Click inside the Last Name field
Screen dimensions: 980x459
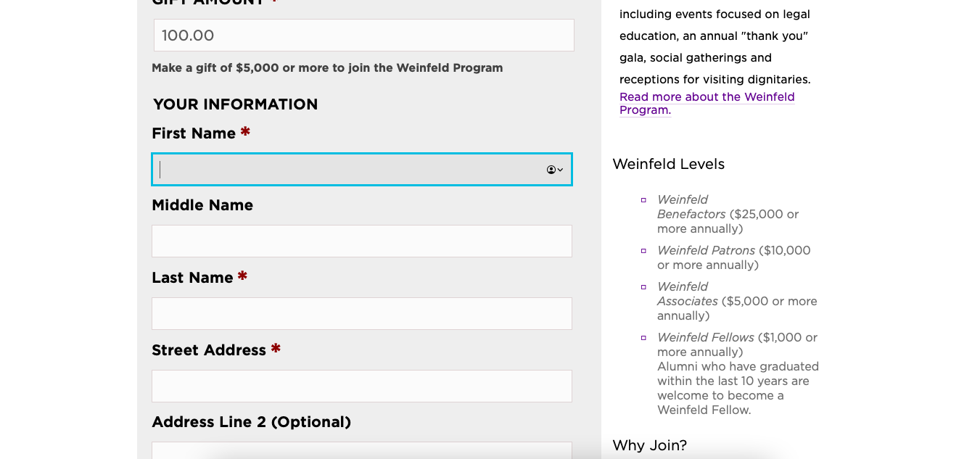click(362, 314)
